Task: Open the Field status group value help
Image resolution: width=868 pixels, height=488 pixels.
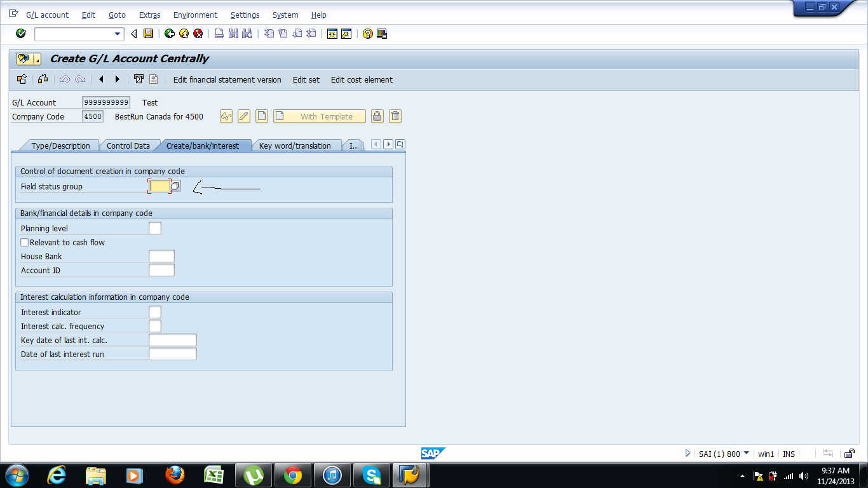Action: pyautogui.click(x=175, y=186)
